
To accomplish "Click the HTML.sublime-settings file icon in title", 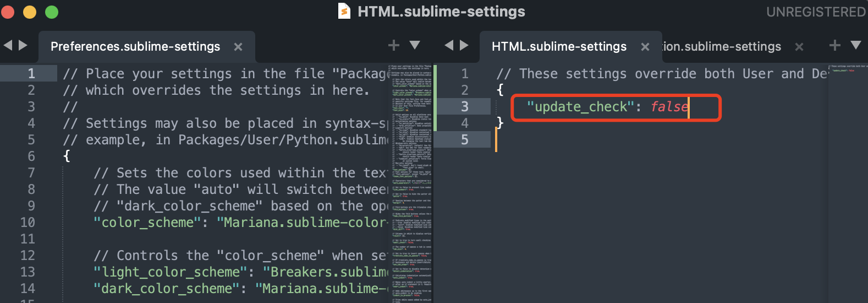I will tap(344, 11).
